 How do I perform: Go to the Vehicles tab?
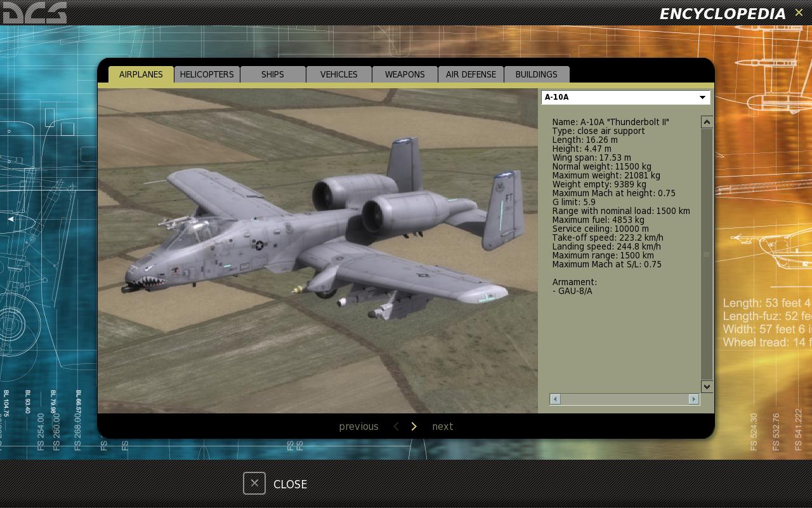[339, 74]
